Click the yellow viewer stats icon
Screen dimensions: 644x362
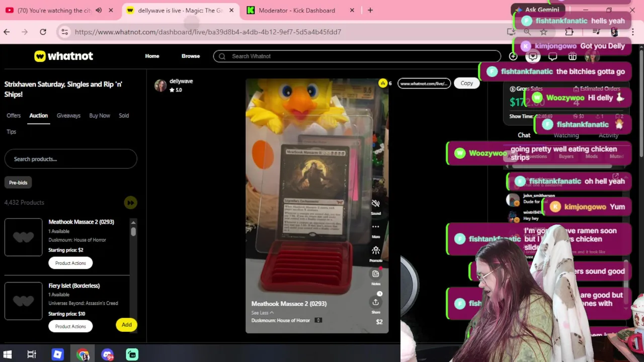click(x=383, y=83)
